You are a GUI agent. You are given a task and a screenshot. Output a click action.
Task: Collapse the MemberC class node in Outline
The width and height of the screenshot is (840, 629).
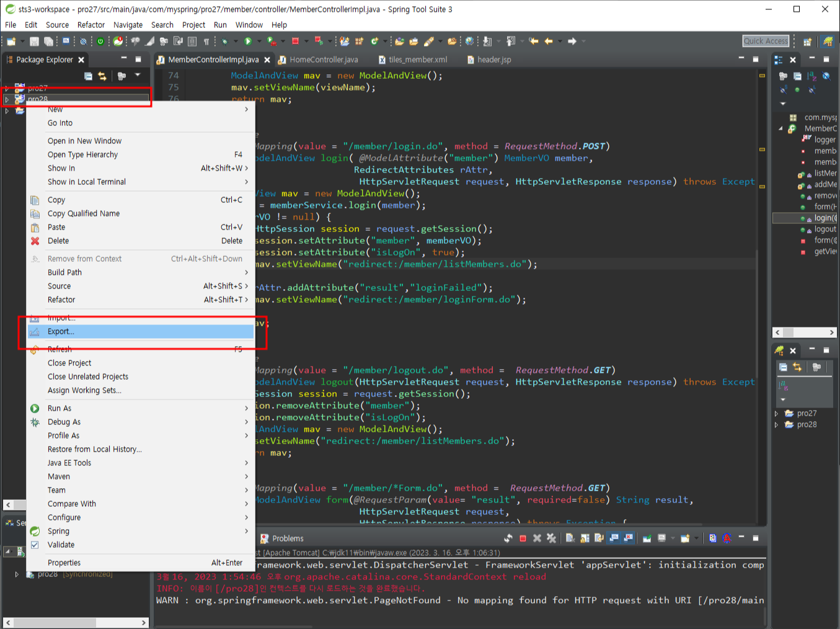click(780, 128)
